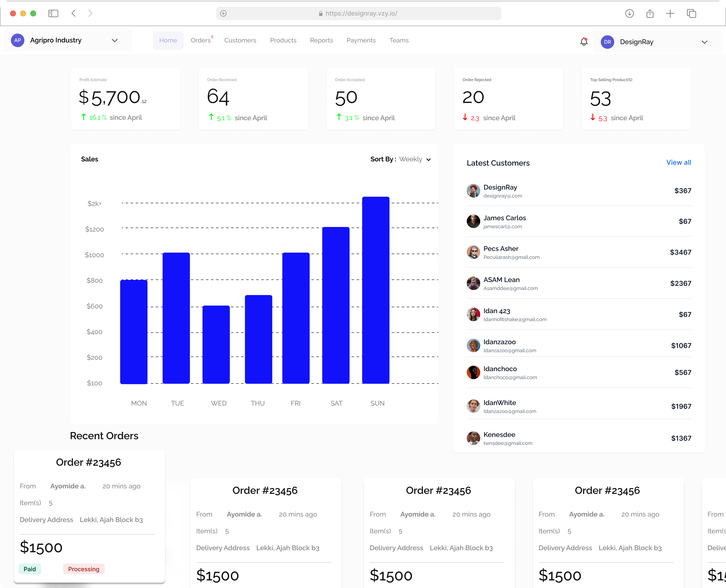Click the AP Agripro Industry logo

[18, 40]
